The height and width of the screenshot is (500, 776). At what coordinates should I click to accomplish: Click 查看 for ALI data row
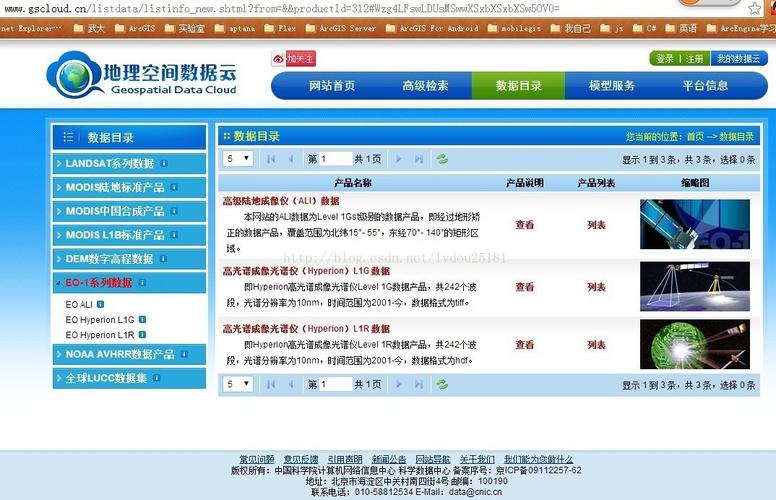[525, 225]
